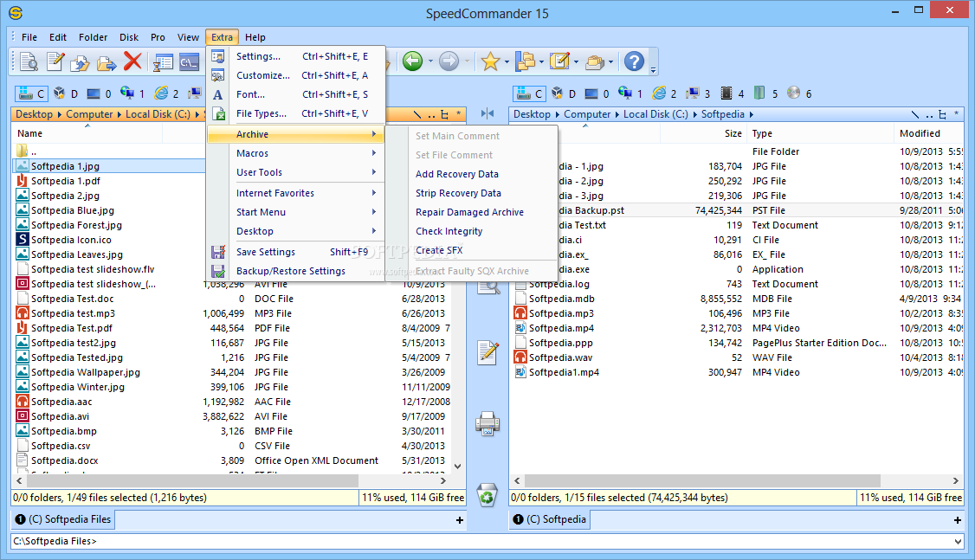Open the Pro menu

(158, 37)
